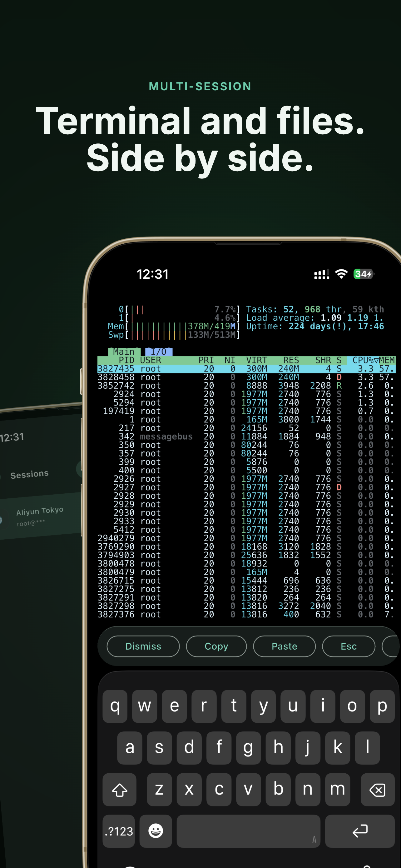The image size is (401, 868).
Task: Tap the emoji keyboard icon
Action: point(156,831)
